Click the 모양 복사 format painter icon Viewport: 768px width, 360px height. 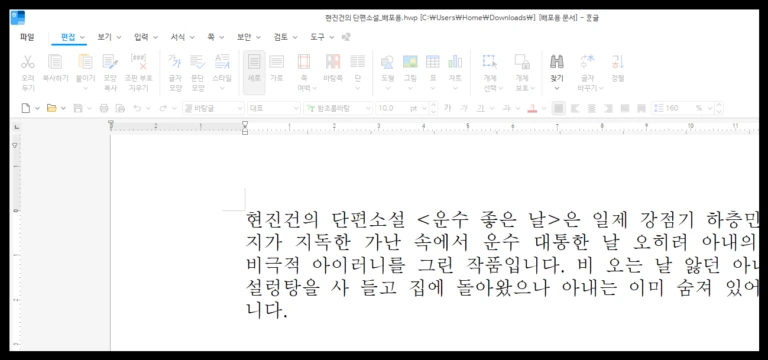(110, 62)
